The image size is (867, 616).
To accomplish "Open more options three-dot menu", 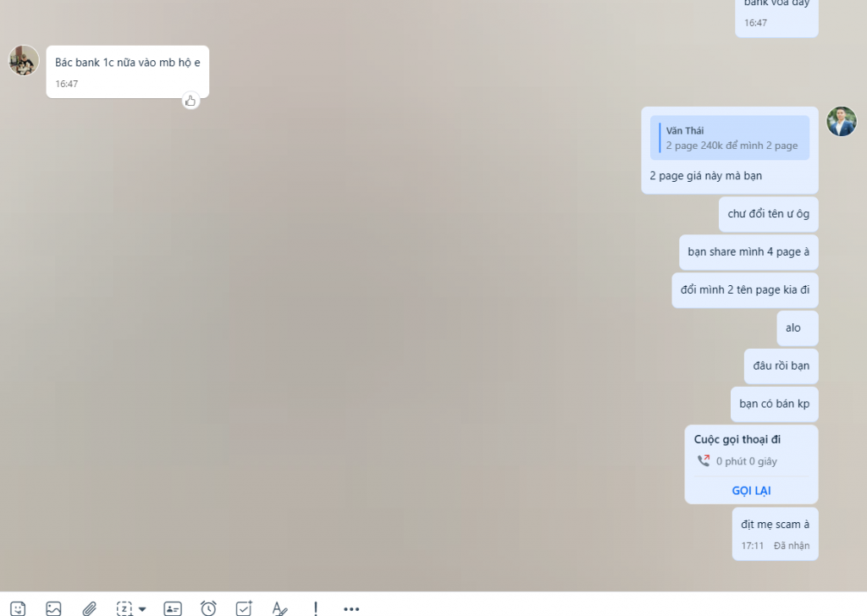I will click(x=351, y=608).
